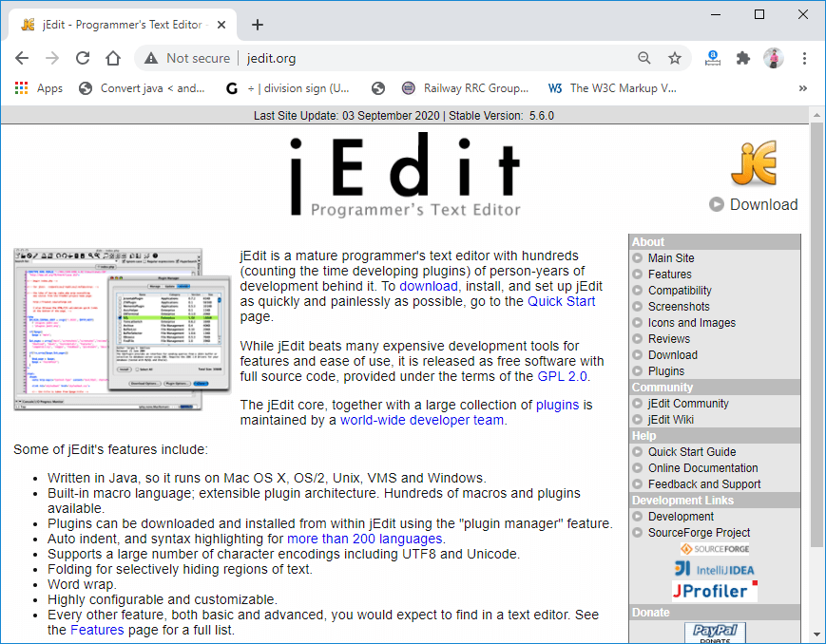
Task: Click the 'download' link in the intro paragraph
Action: 429,287
